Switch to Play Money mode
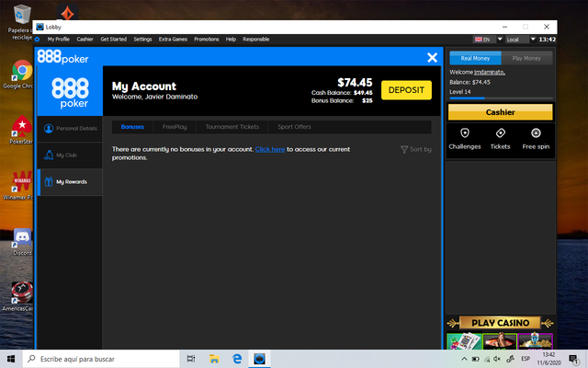Screen dimensions: 588x368 tap(526, 58)
